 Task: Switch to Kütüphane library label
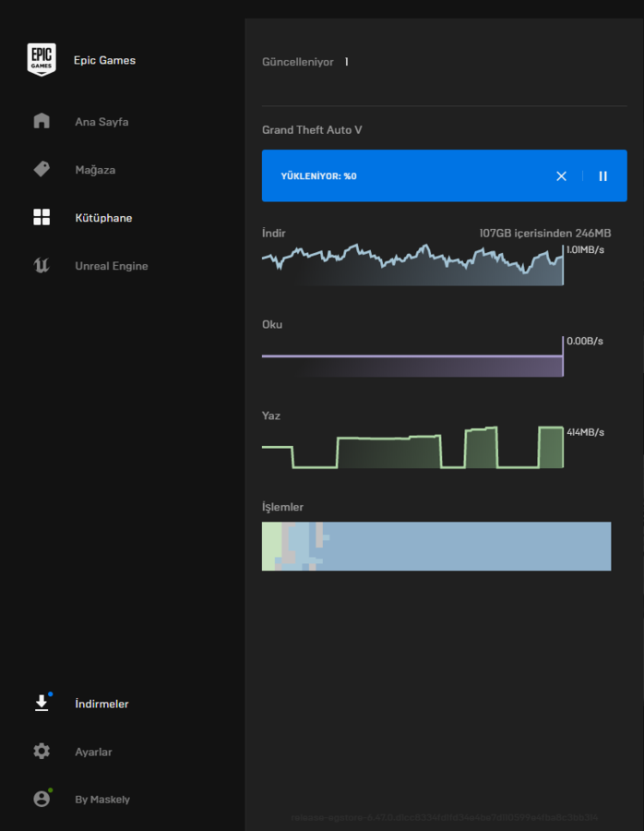(103, 218)
